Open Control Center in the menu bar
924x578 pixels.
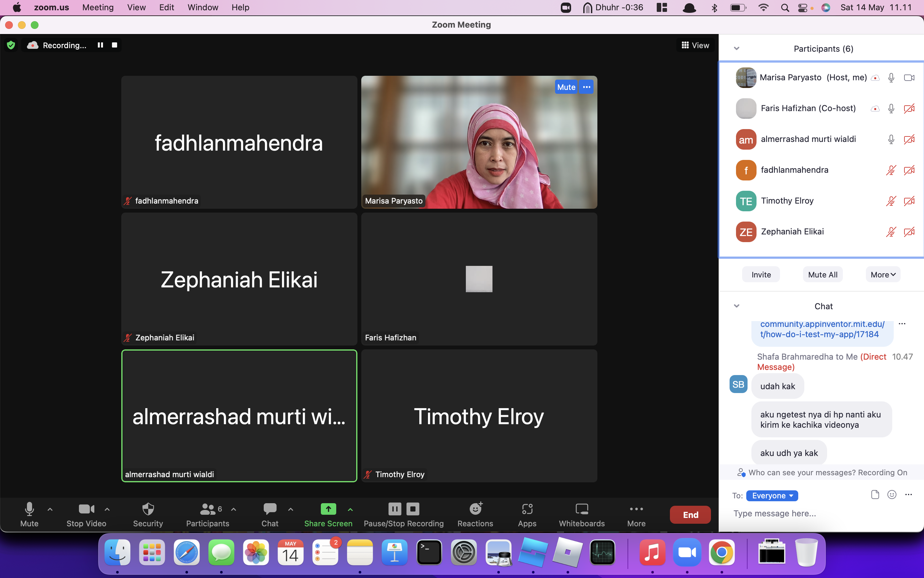coord(803,7)
